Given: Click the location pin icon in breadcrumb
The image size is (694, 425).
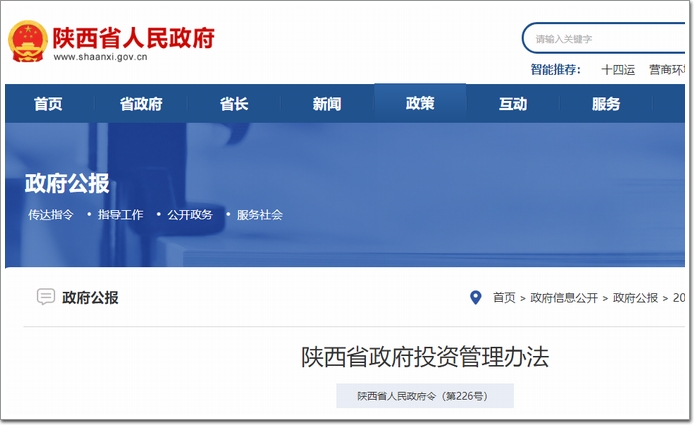Looking at the screenshot, I should [476, 297].
